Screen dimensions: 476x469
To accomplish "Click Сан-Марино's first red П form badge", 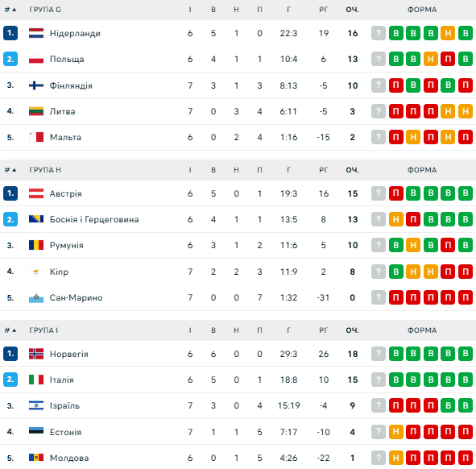I will point(395,297).
